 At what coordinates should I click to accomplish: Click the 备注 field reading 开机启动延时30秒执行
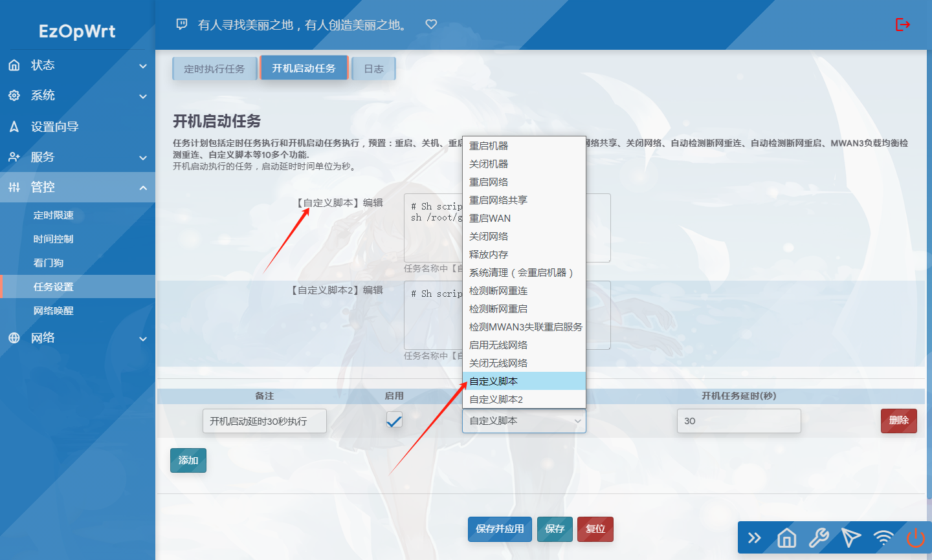(x=265, y=421)
